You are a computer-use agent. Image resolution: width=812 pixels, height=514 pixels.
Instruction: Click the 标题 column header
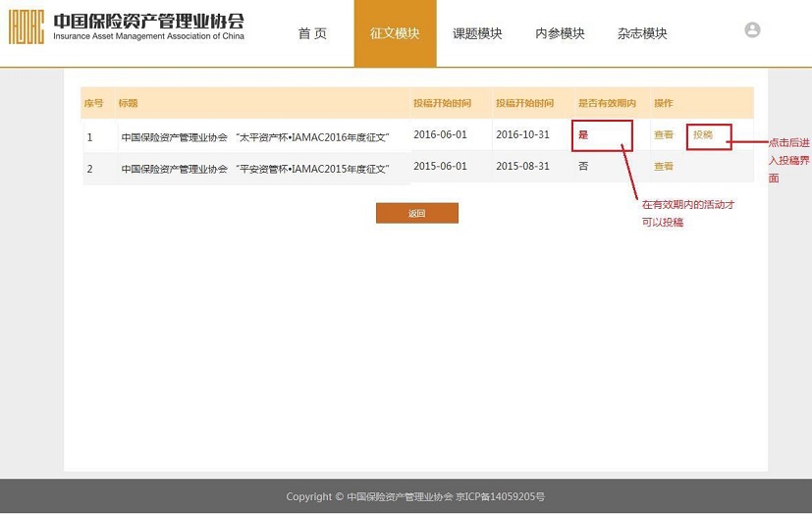click(x=128, y=103)
